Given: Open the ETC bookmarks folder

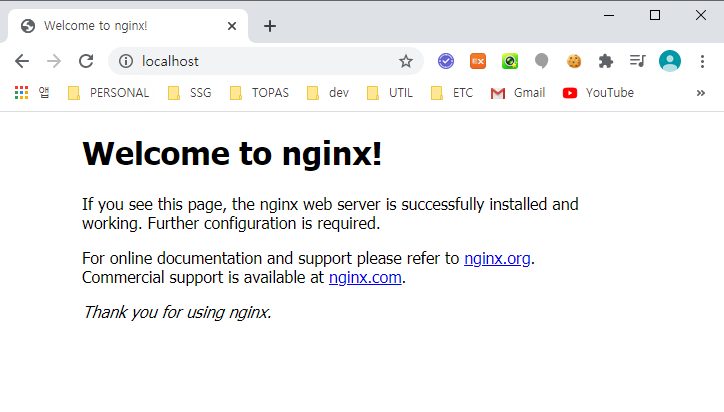Looking at the screenshot, I should [452, 93].
